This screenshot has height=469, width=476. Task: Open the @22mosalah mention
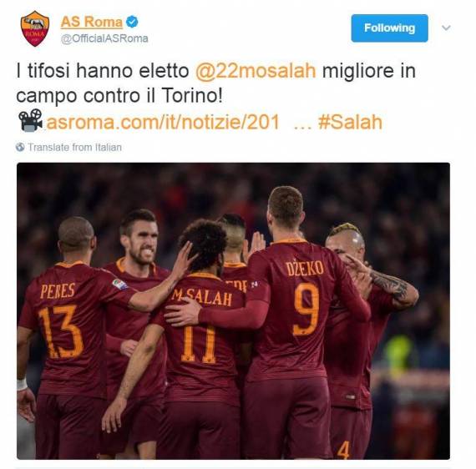click(256, 71)
